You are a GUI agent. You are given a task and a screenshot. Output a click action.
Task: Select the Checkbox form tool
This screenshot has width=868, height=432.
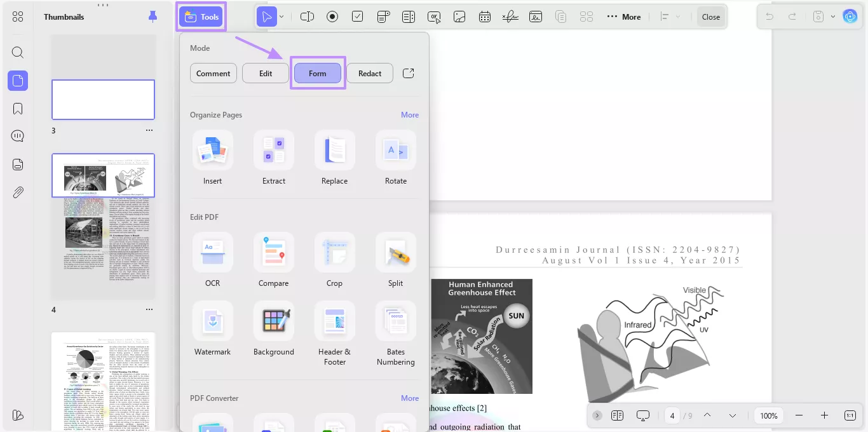(x=358, y=17)
